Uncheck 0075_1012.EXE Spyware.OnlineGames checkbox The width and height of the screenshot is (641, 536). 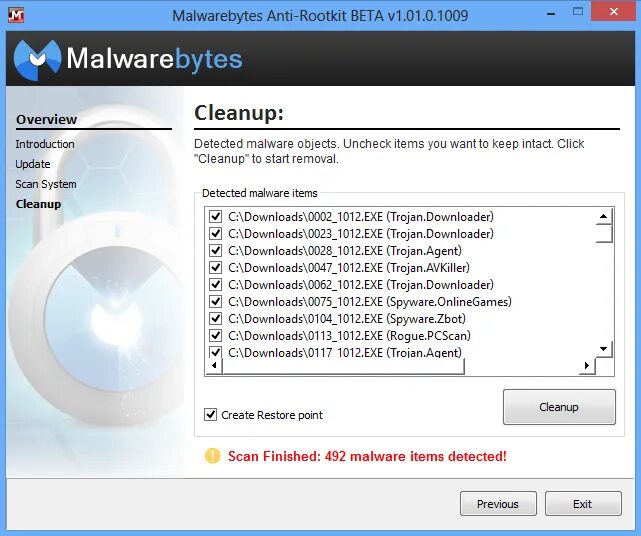point(215,302)
